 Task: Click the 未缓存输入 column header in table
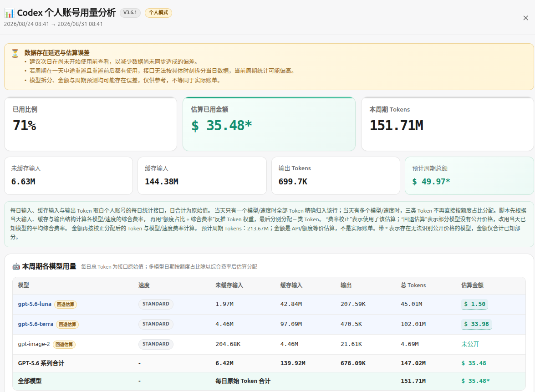coord(229,285)
